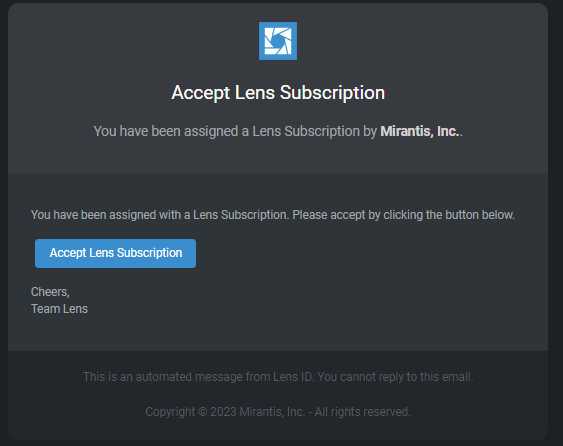Click the word 'Subscription' in the heading

[x=332, y=93]
